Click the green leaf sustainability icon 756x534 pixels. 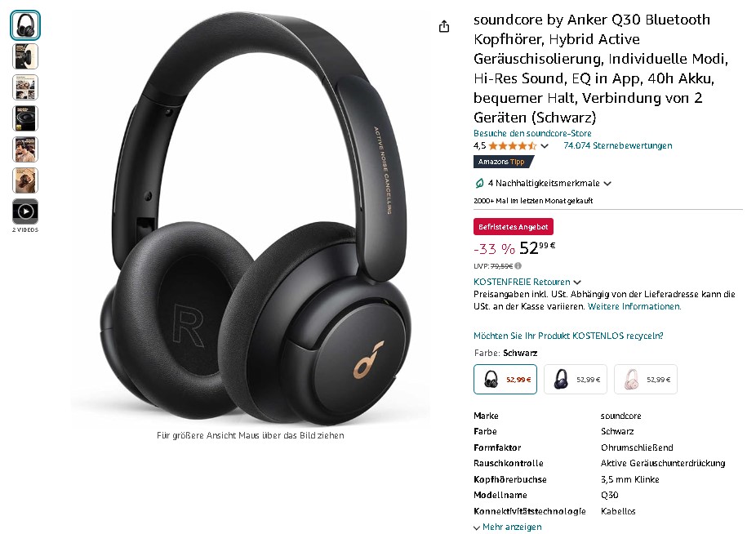(x=479, y=183)
